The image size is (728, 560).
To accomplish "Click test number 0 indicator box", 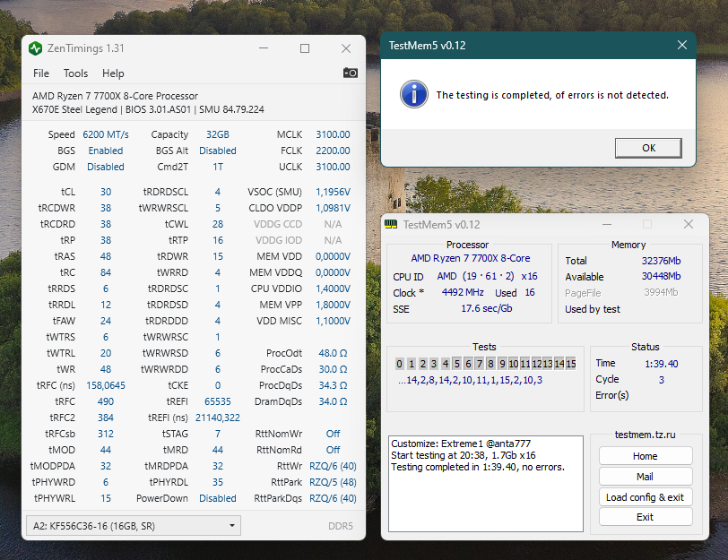I will [x=400, y=364].
